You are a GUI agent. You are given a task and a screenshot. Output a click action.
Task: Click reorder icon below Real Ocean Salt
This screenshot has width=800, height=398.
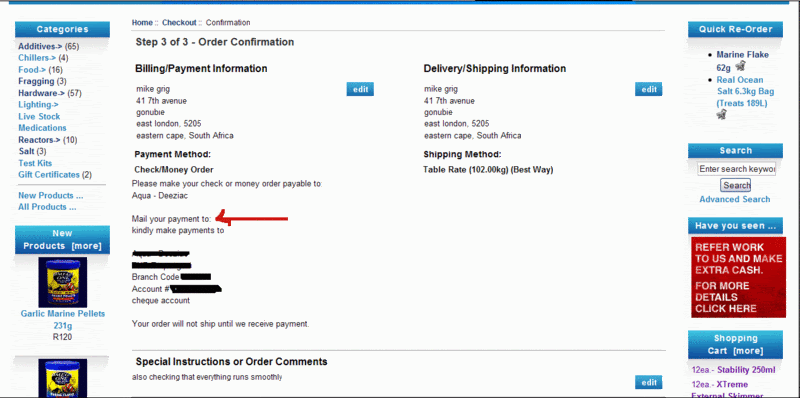[721, 114]
